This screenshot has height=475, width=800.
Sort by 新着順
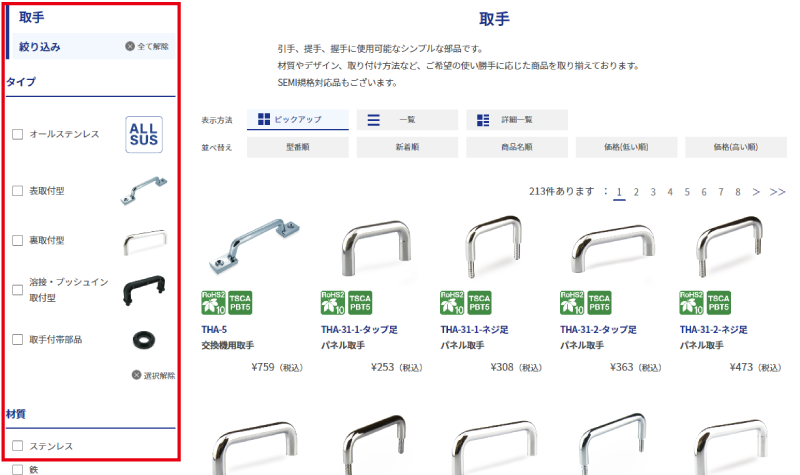[407, 147]
